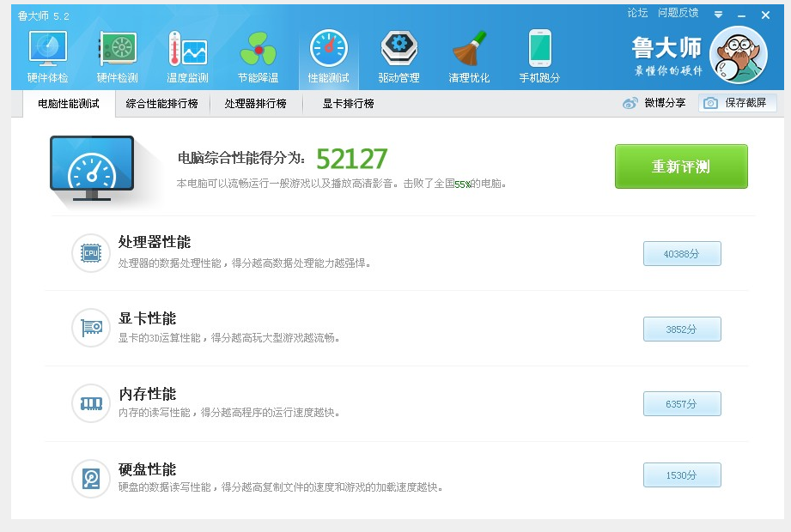Click the 1530分 hard disk score
This screenshot has width=791, height=532.
click(681, 475)
